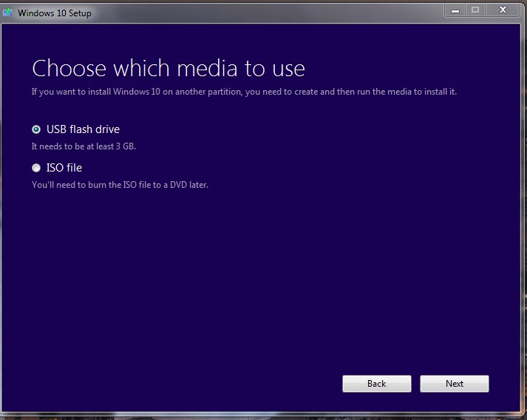527x420 pixels.
Task: Click the 'USB flash drive' label text
Action: coord(83,129)
